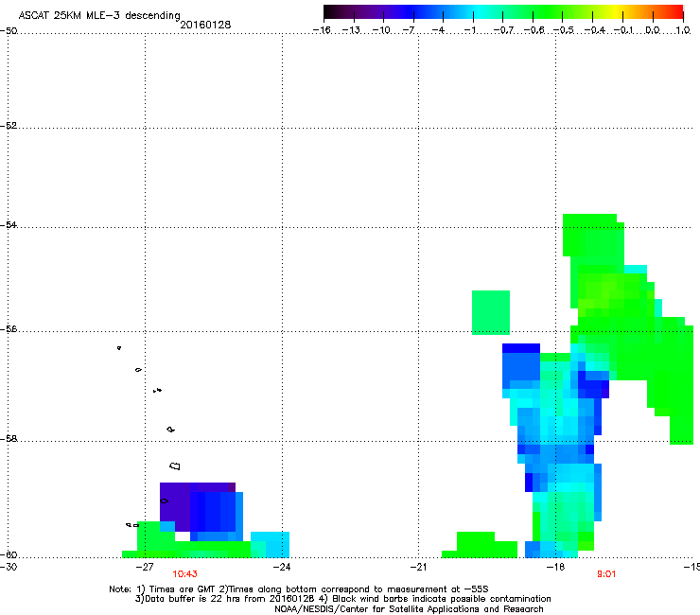Screen dimensions: 700x615
Task: Click the title "ASCAT 25KM MLE-3 descending"
Action: (99, 16)
